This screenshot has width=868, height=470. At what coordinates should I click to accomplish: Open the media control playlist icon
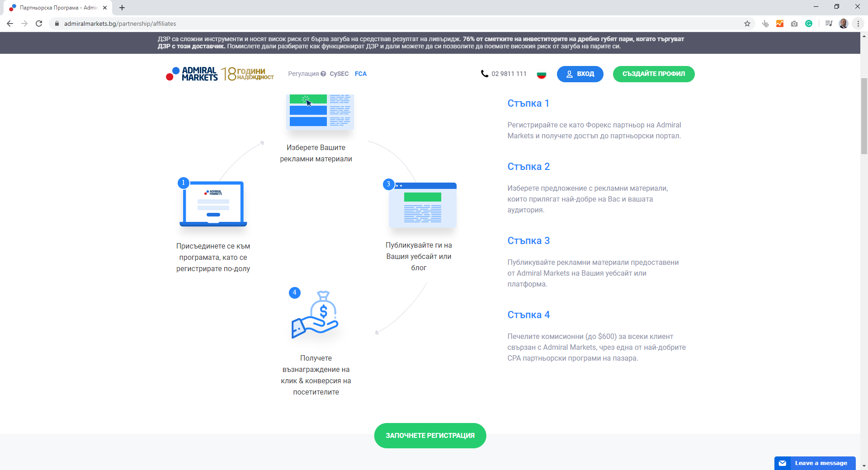click(829, 23)
